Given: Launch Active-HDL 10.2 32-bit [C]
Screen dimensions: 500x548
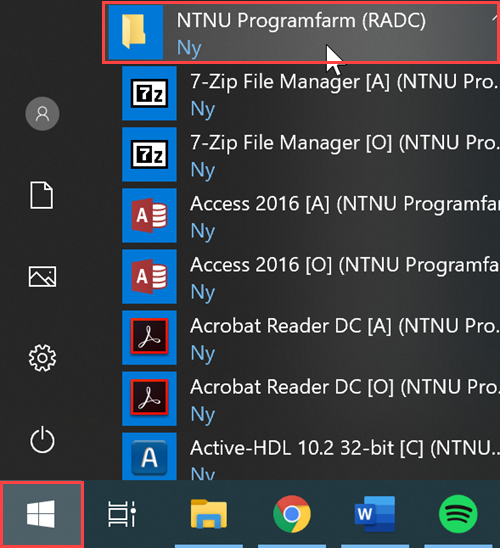Looking at the screenshot, I should click(x=311, y=456).
